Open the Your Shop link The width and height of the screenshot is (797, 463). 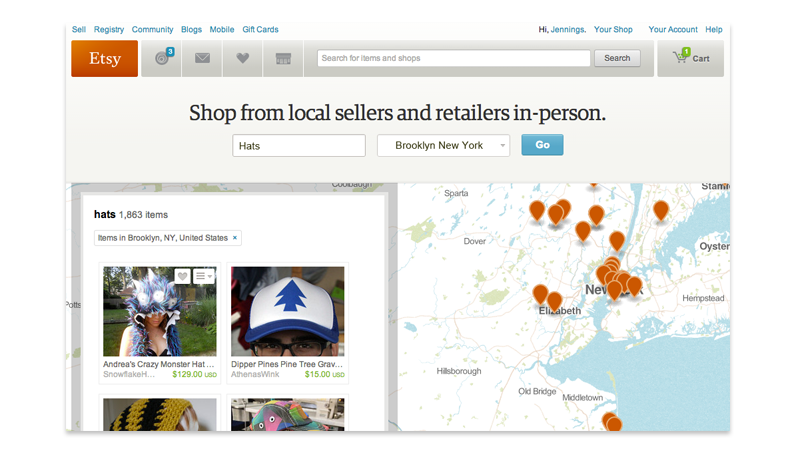(x=613, y=29)
